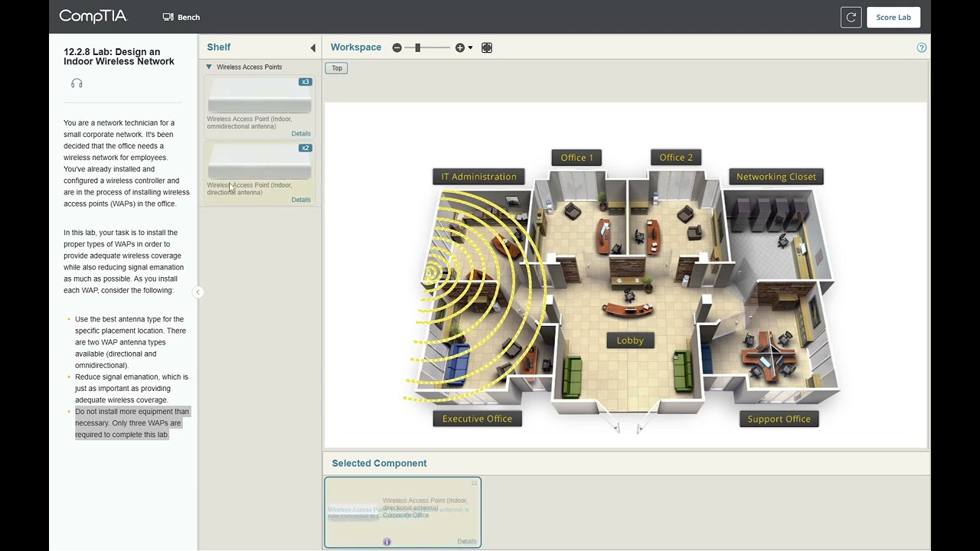Collapse the instructions panel handle

[x=198, y=292]
